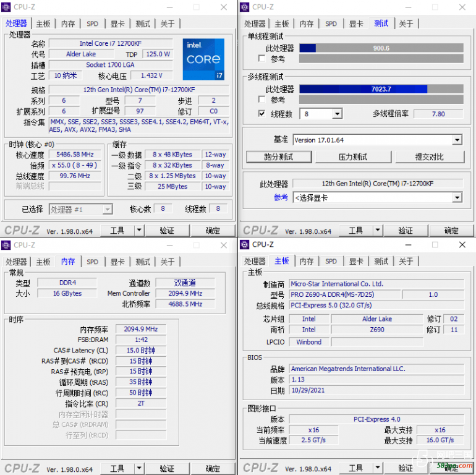Expand 工具 arrow in bottom-right window
This screenshot has width=476, height=475.
tap(378, 468)
